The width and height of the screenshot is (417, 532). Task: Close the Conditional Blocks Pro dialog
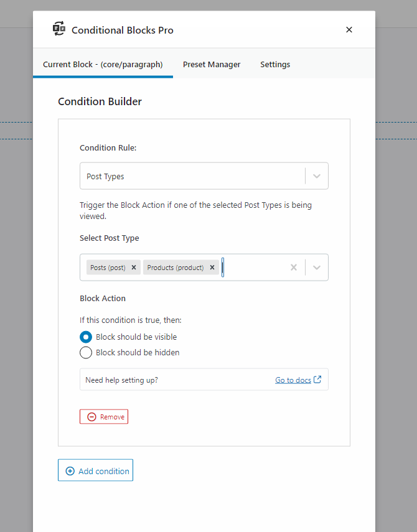coord(349,30)
